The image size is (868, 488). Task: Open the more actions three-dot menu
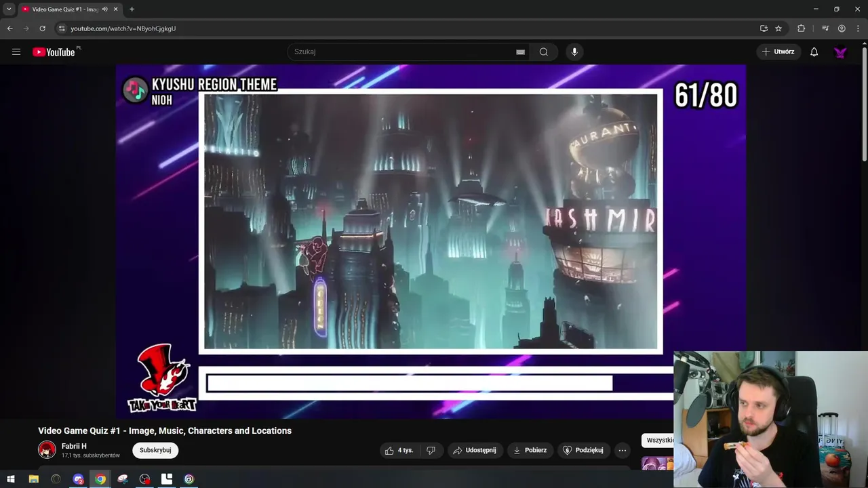coord(623,450)
